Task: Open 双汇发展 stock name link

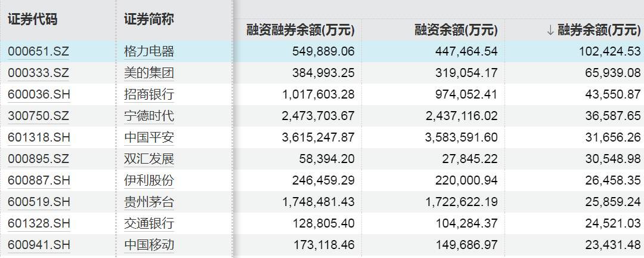Action: click(149, 159)
